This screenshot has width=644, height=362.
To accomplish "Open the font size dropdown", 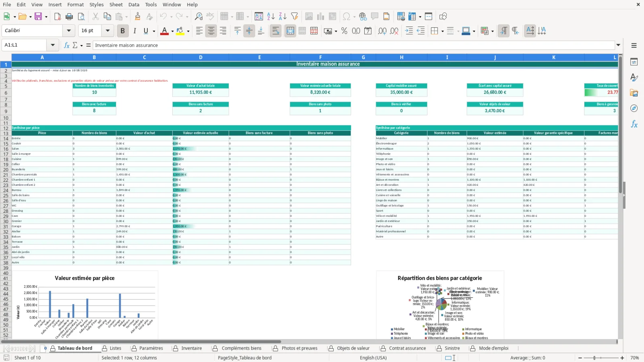I will (107, 31).
